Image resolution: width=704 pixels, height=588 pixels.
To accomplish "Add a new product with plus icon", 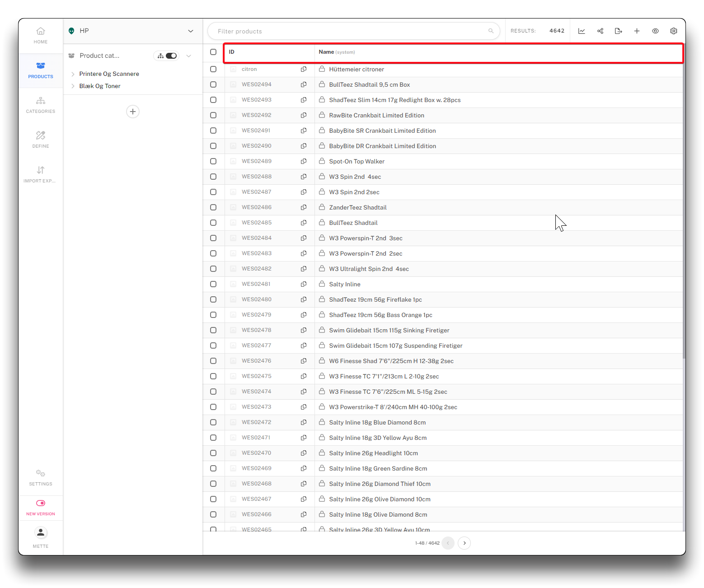I will [637, 31].
